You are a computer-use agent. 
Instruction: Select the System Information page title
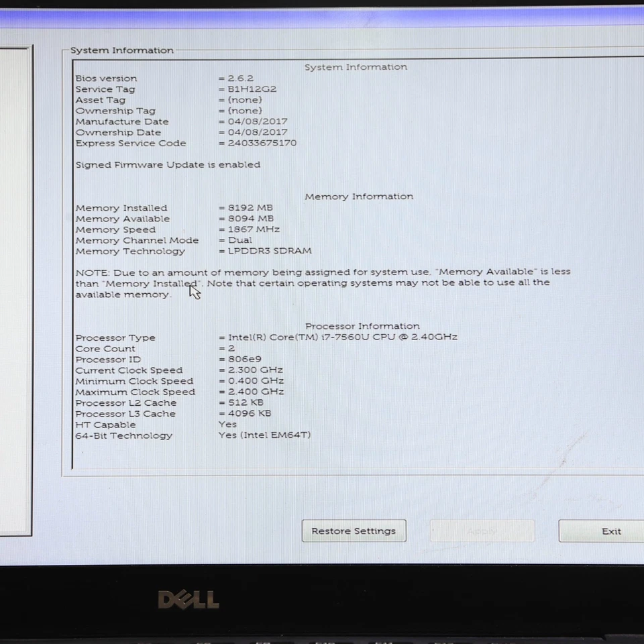[x=356, y=66]
